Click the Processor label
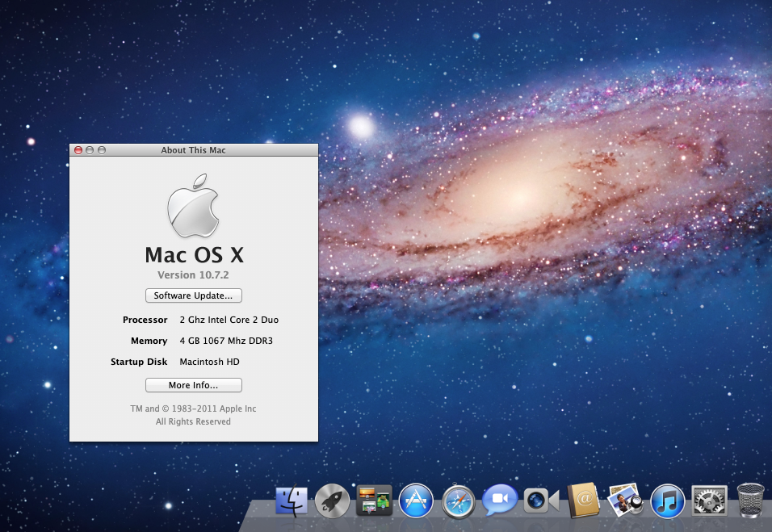The height and width of the screenshot is (532, 772). 145,320
